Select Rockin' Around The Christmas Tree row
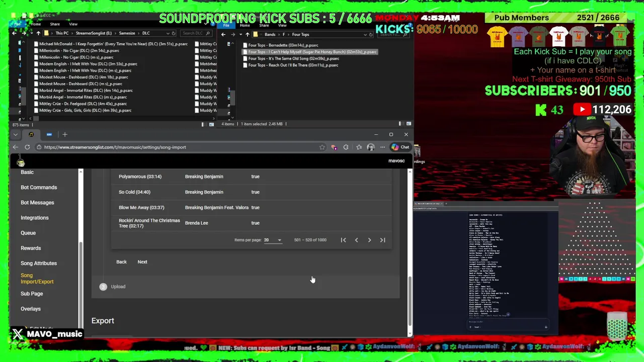Screen dimensions: 644x362 [252, 223]
